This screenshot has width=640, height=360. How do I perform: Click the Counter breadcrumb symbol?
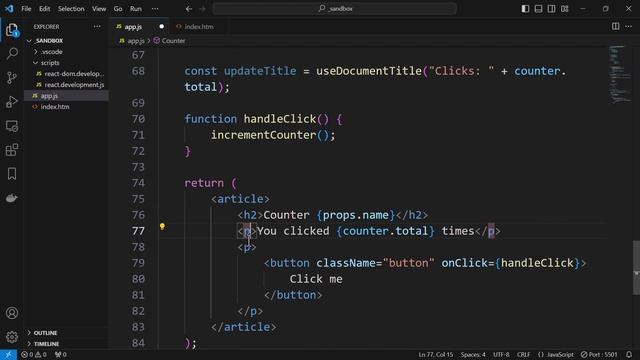coord(169,41)
